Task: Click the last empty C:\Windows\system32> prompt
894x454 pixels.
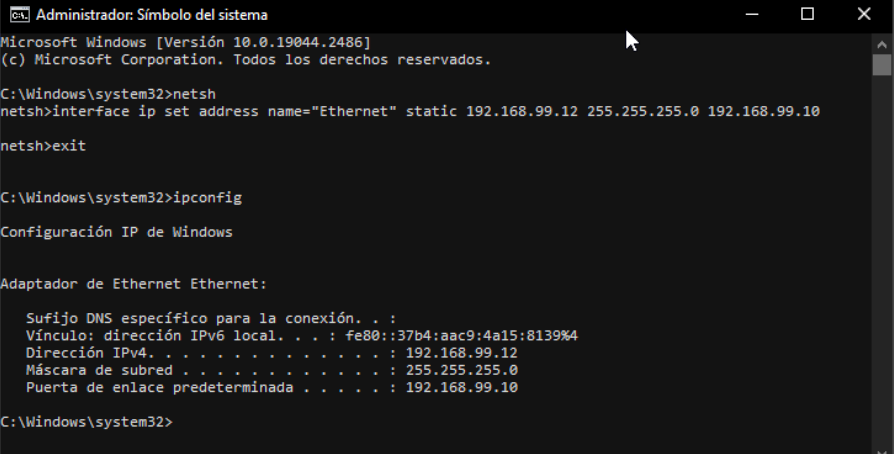Action: pos(87,422)
